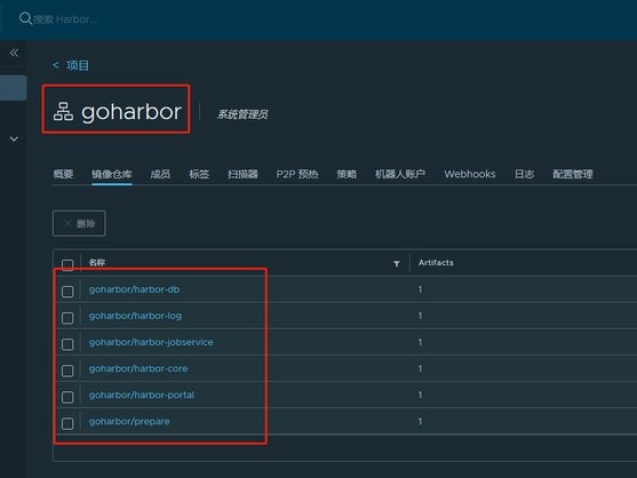637x478 pixels.
Task: Switch to the 镜像仓库 tab
Action: [x=112, y=174]
